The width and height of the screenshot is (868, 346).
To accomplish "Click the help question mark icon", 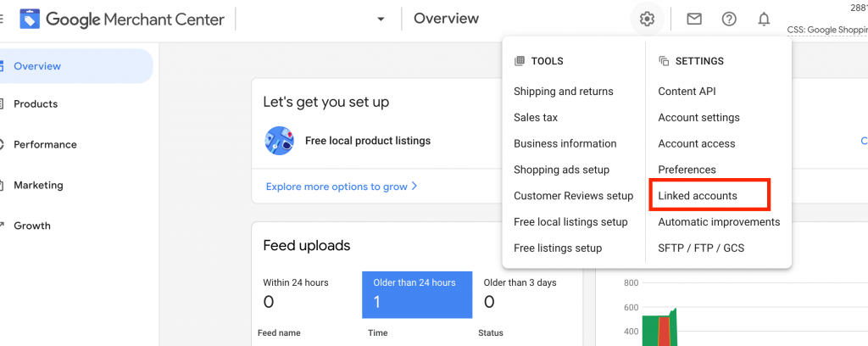I will (729, 19).
